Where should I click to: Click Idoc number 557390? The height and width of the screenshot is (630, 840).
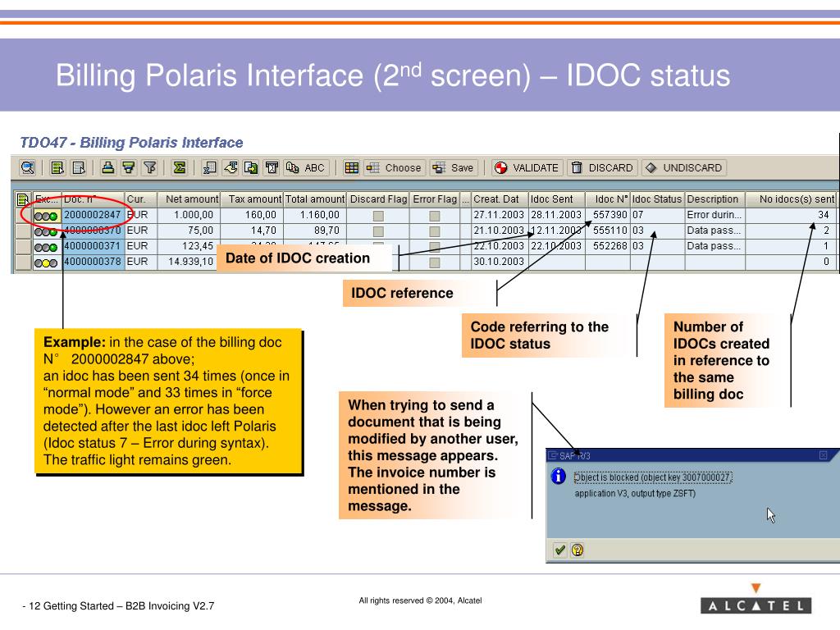click(x=609, y=215)
